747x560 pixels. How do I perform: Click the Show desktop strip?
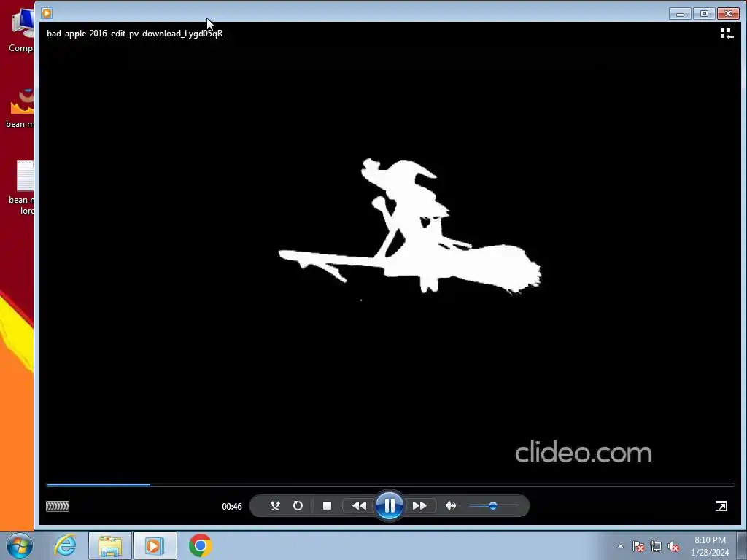742,545
